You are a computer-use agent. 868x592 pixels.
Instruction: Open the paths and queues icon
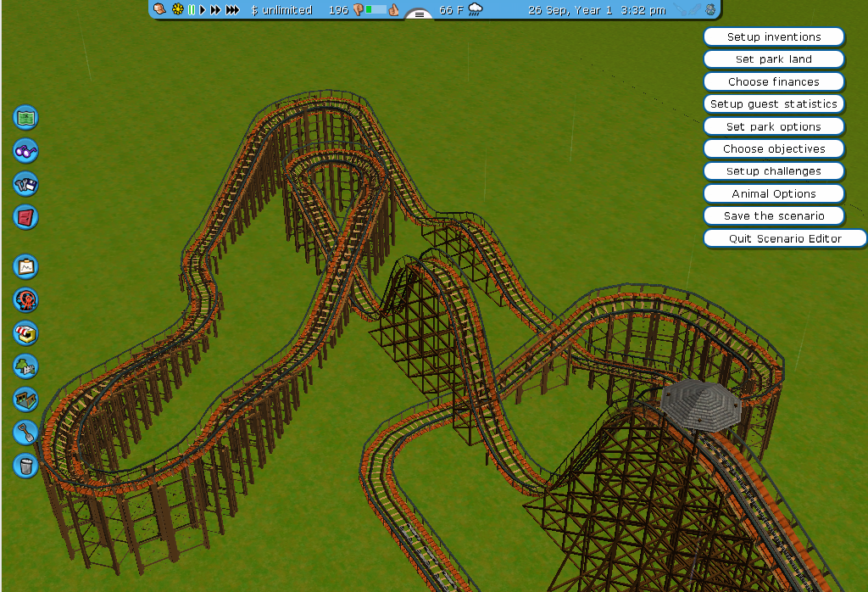26,399
